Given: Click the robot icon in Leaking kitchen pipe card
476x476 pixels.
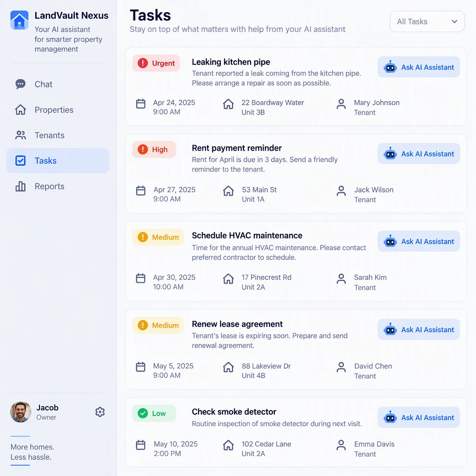Looking at the screenshot, I should pos(390,67).
